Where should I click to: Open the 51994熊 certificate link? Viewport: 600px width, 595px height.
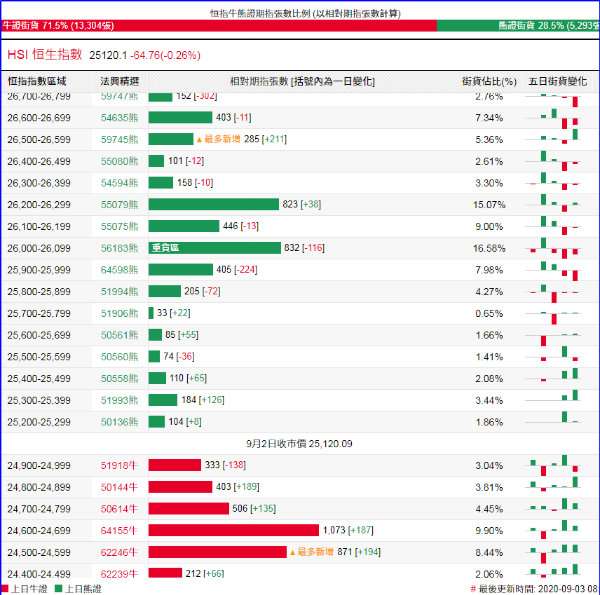coord(119,292)
